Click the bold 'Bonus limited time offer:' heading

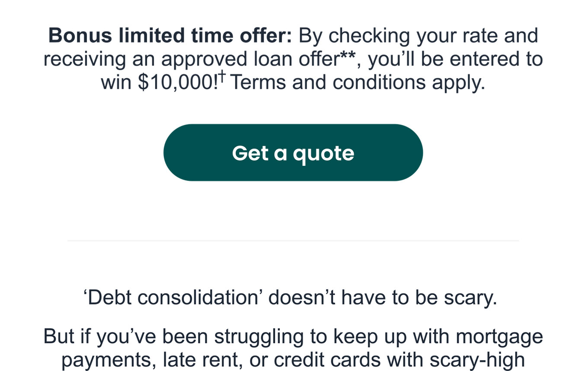170,36
